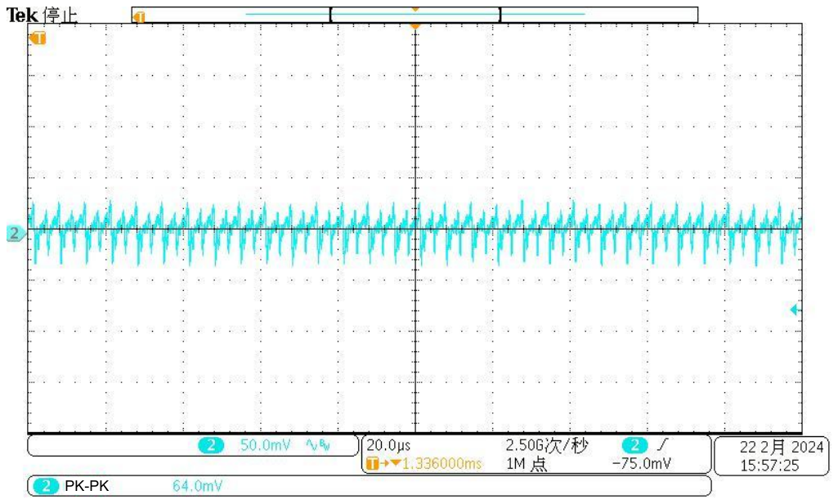
Task: Click the orange T arrow delay icon
Action: point(383,463)
